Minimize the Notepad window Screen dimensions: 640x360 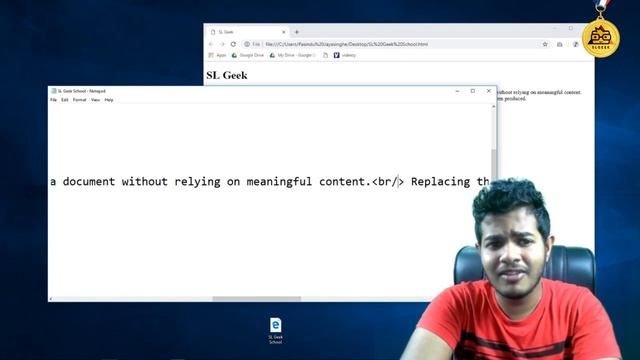tap(457, 91)
